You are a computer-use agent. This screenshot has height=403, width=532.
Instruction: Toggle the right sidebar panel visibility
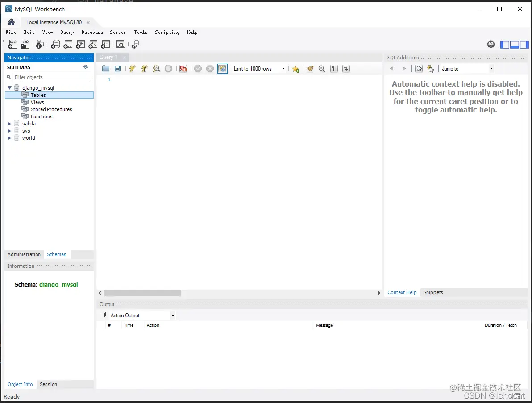(x=524, y=44)
